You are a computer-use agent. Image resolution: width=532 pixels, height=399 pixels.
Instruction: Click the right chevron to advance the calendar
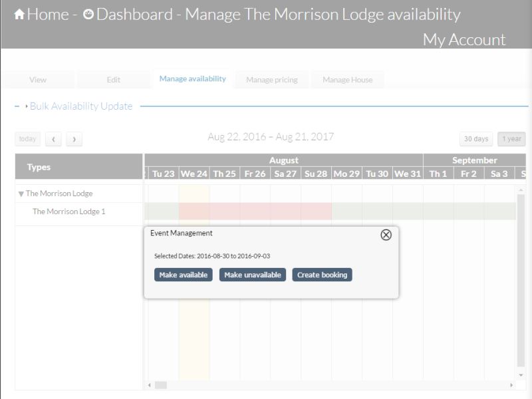click(x=74, y=139)
